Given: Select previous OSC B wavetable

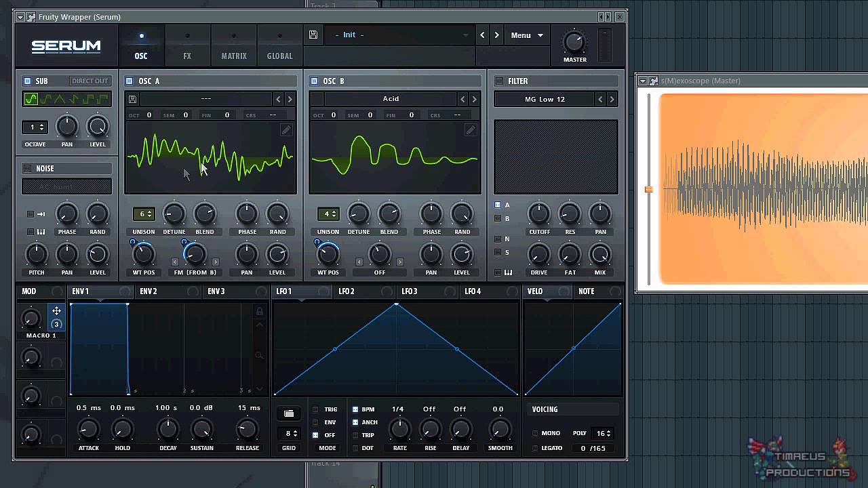Looking at the screenshot, I should pos(462,99).
